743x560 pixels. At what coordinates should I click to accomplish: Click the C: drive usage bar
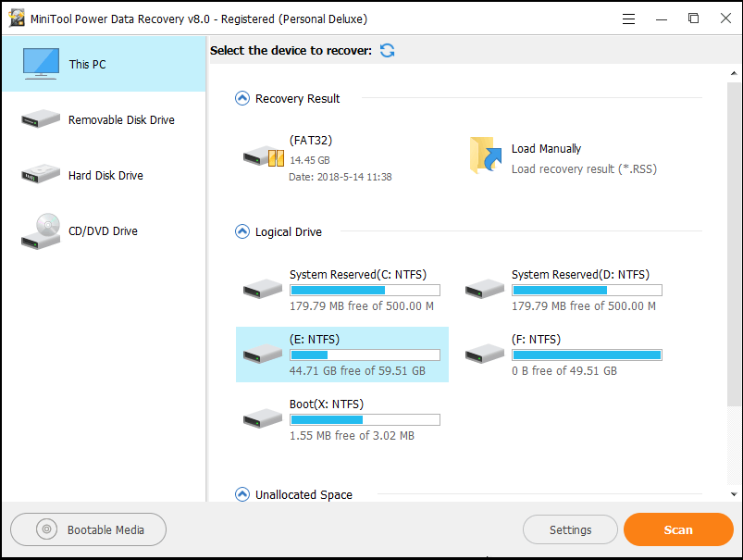(x=365, y=290)
